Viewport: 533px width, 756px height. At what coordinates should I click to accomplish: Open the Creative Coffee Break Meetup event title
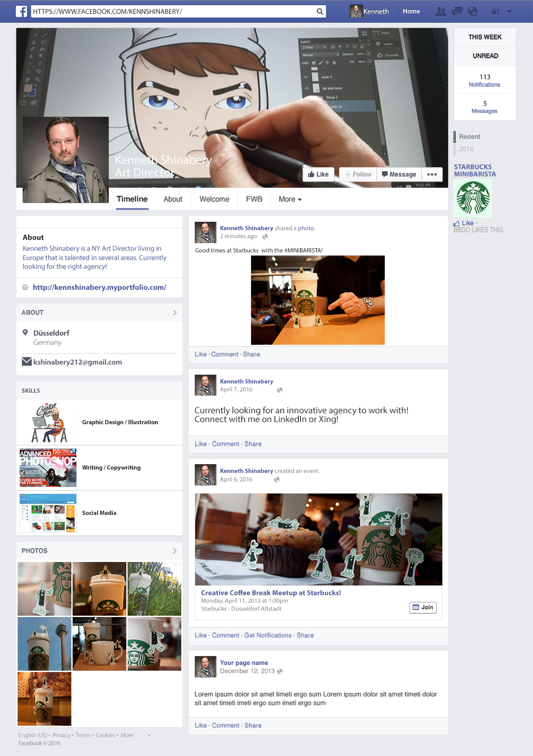click(271, 593)
